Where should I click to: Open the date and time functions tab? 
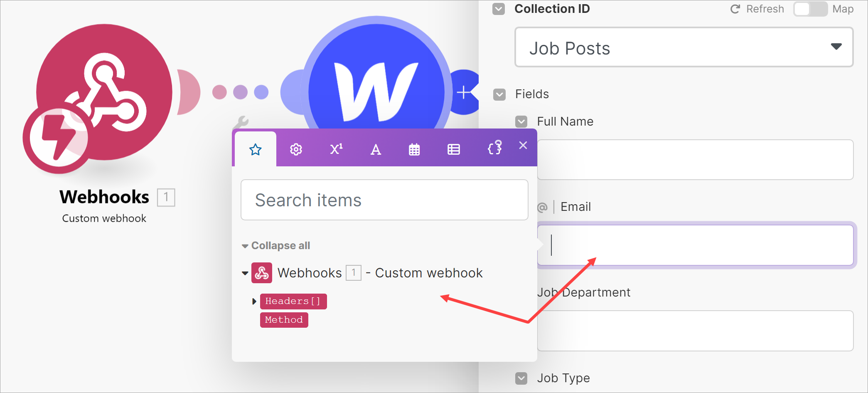pos(414,149)
